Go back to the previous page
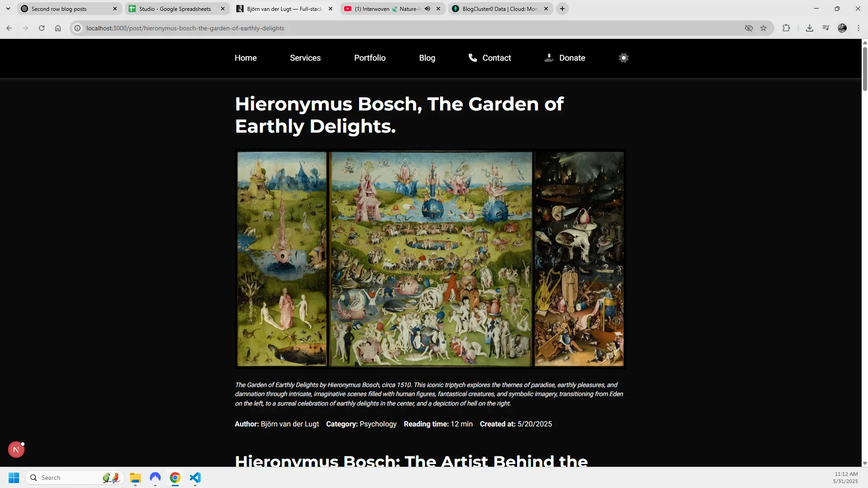The image size is (868, 488). tap(9, 28)
